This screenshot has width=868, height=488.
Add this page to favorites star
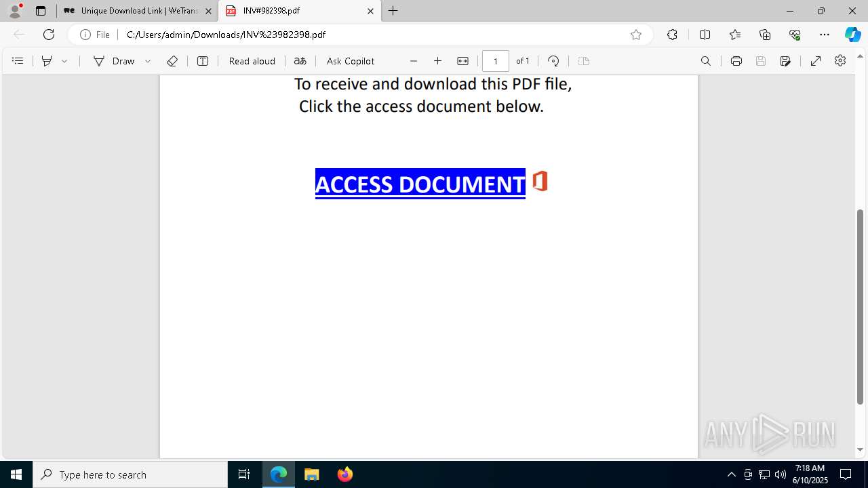pos(636,35)
